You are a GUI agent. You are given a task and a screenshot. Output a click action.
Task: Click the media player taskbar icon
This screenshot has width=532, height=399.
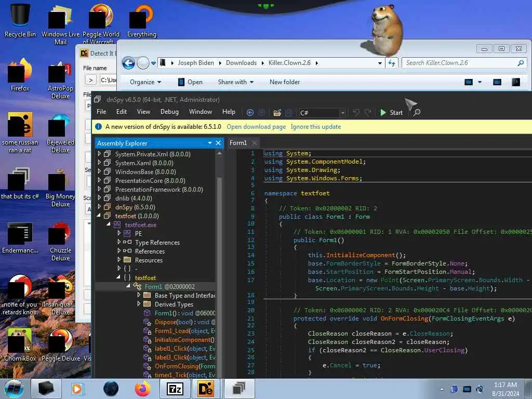77,389
